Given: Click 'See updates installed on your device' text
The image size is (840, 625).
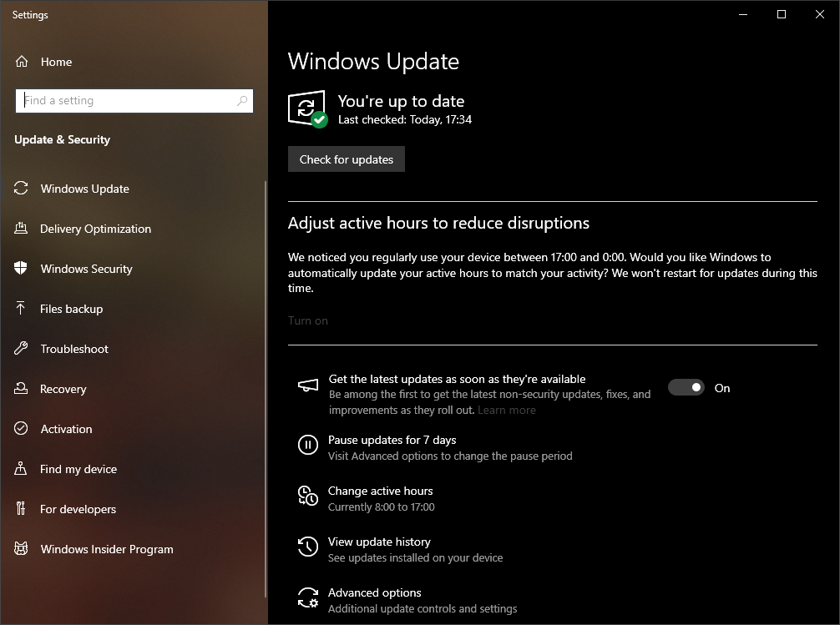Looking at the screenshot, I should point(415,558).
